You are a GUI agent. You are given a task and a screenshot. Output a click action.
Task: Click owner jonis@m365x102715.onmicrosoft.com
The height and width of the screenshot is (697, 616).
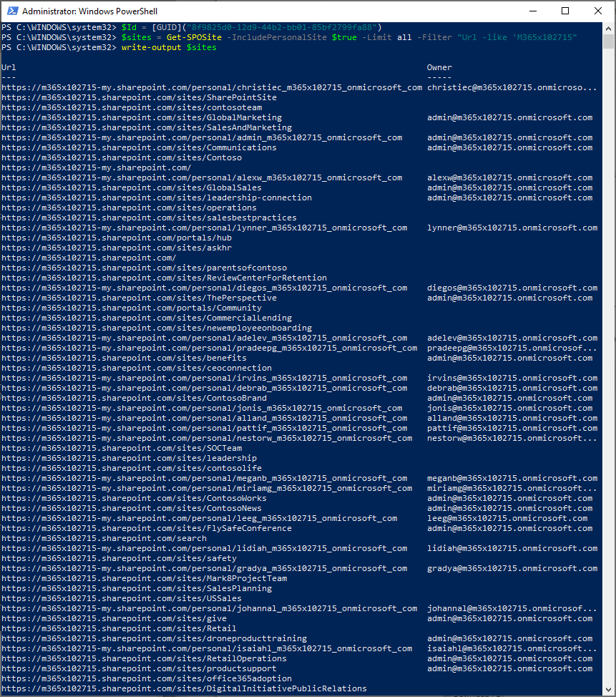[510, 408]
